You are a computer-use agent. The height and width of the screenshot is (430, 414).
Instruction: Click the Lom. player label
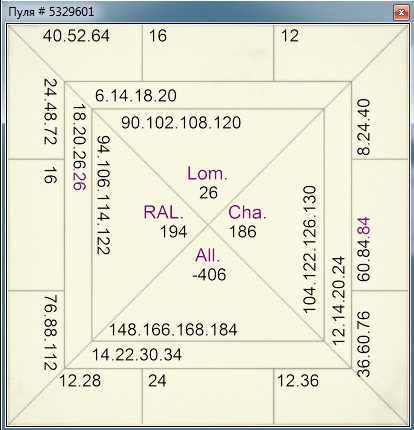pyautogui.click(x=207, y=174)
